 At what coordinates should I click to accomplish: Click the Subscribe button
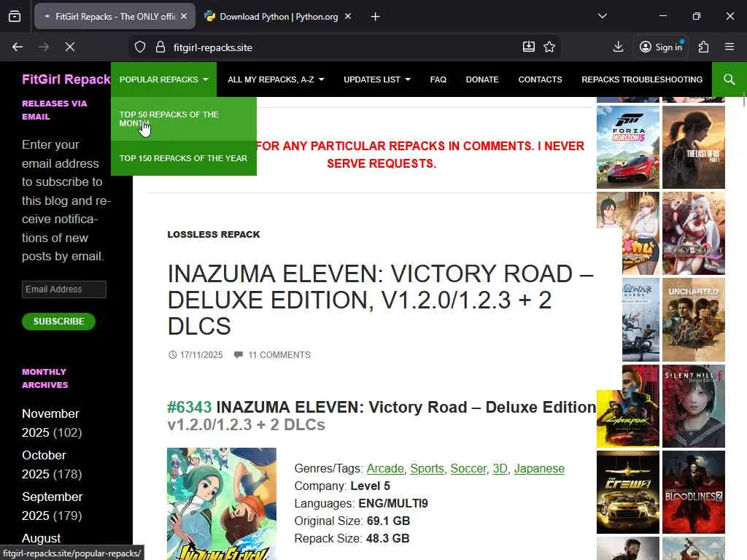click(58, 322)
